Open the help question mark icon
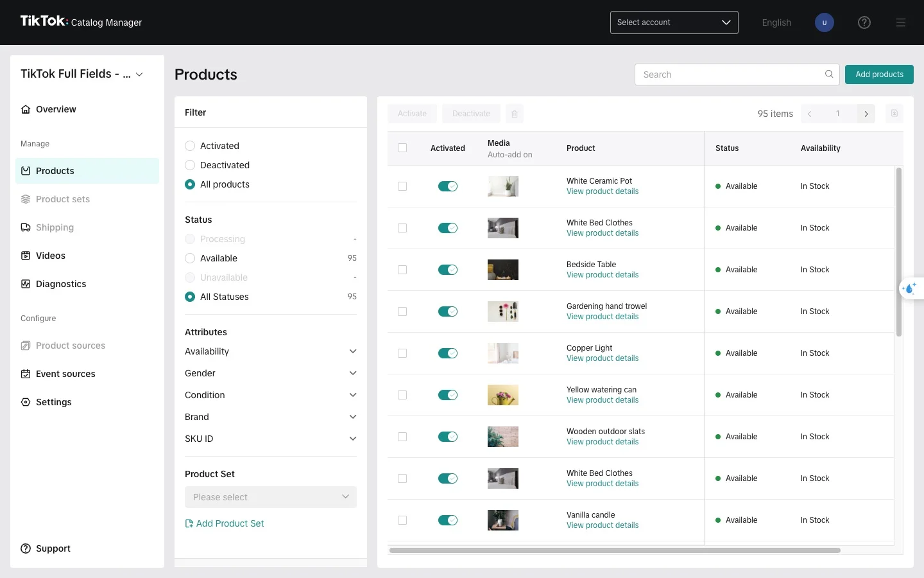Image resolution: width=924 pixels, height=578 pixels. (x=864, y=22)
